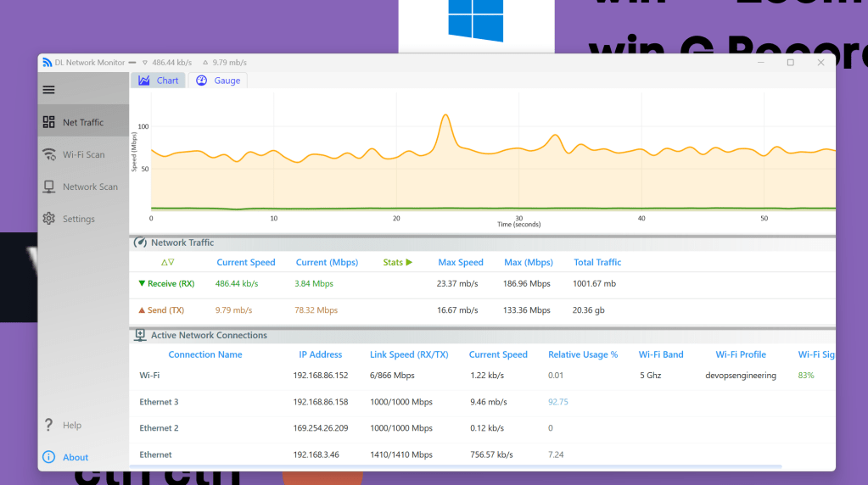This screenshot has height=485, width=868.
Task: Click the DL Network Monitor title icon
Action: [47, 63]
